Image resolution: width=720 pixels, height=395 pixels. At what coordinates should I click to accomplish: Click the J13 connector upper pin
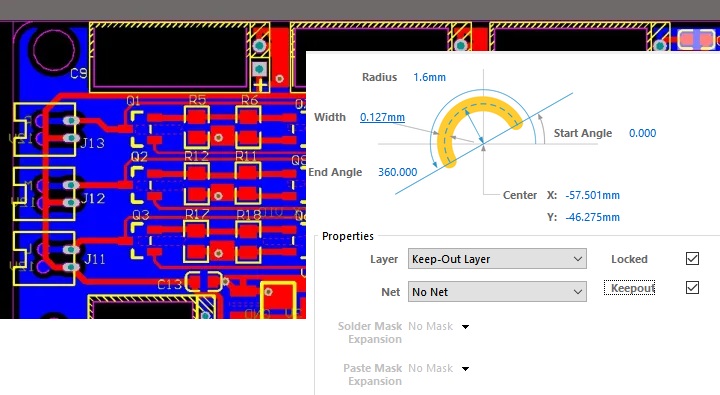pos(71,120)
